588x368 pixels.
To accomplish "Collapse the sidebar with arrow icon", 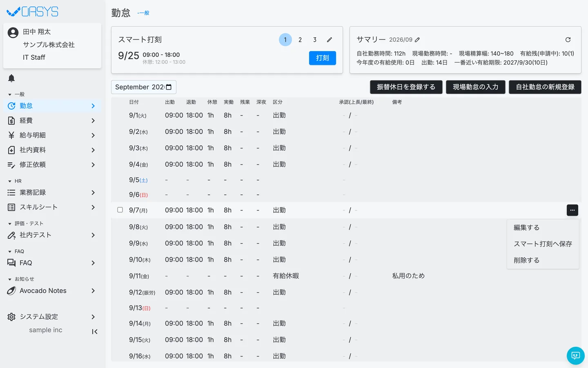I will [x=95, y=332].
